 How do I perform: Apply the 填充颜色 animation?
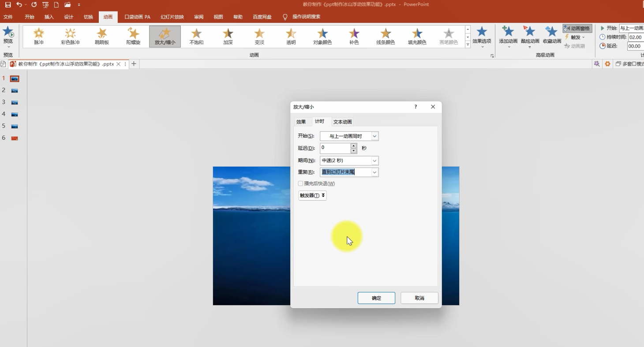[x=417, y=37]
